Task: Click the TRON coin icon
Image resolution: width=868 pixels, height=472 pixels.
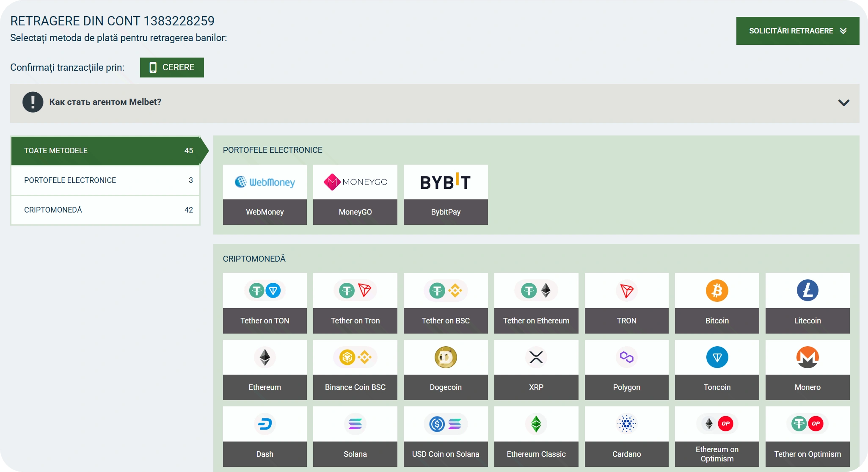Action: [627, 290]
